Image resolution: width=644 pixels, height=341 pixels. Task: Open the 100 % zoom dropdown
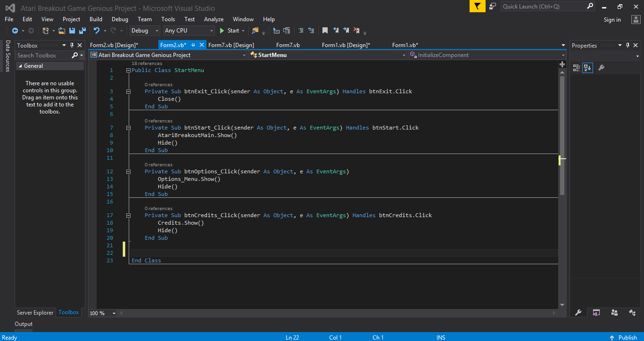[114, 313]
